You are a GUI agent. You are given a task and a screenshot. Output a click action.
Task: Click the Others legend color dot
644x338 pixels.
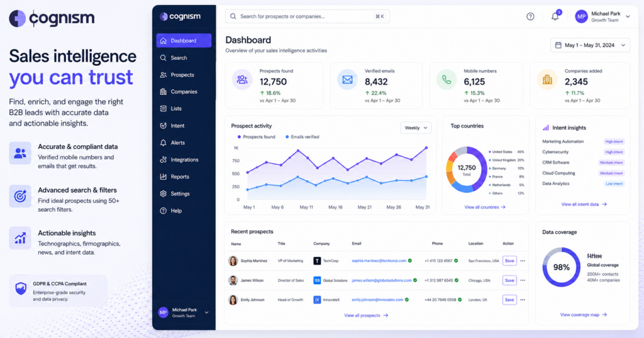490,194
